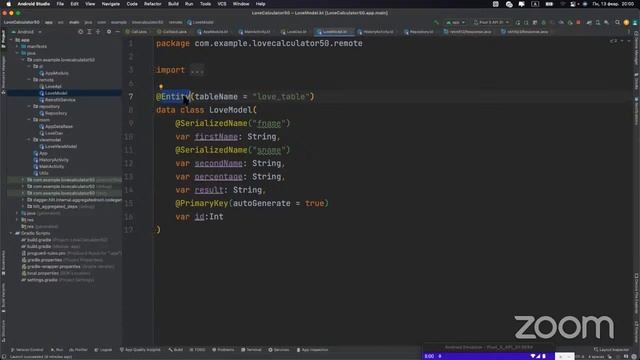Image resolution: width=640 pixels, height=360 pixels.
Task: Click the project view settings gear icon
Action: tap(109, 31)
